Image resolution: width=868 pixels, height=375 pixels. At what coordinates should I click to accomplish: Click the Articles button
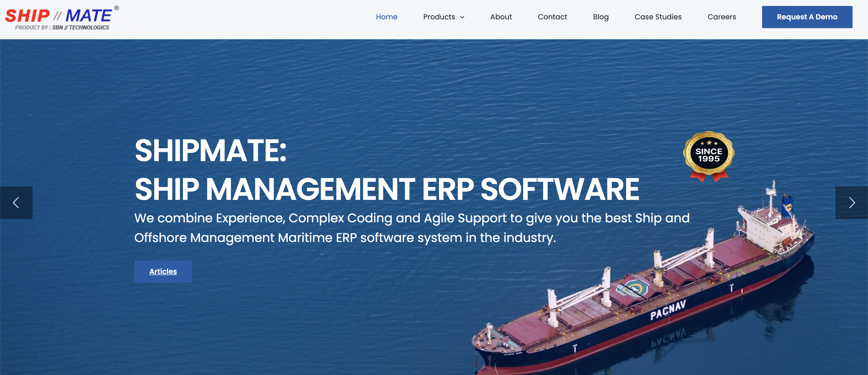pos(163,271)
